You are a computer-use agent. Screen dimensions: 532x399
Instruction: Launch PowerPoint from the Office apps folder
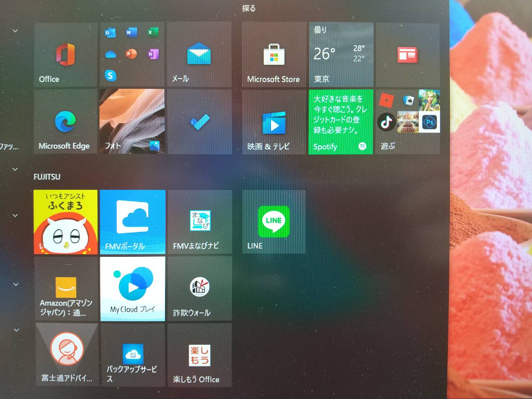pos(131,54)
